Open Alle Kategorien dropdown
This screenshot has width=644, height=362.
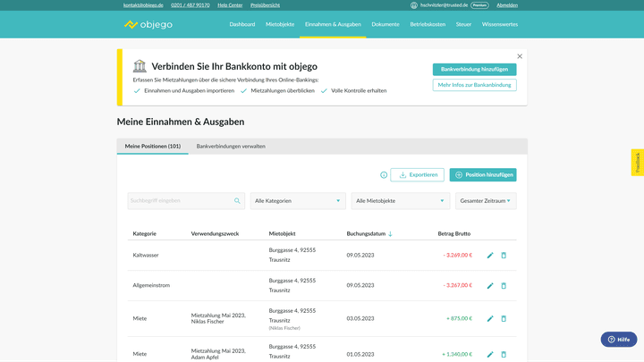coord(298,201)
